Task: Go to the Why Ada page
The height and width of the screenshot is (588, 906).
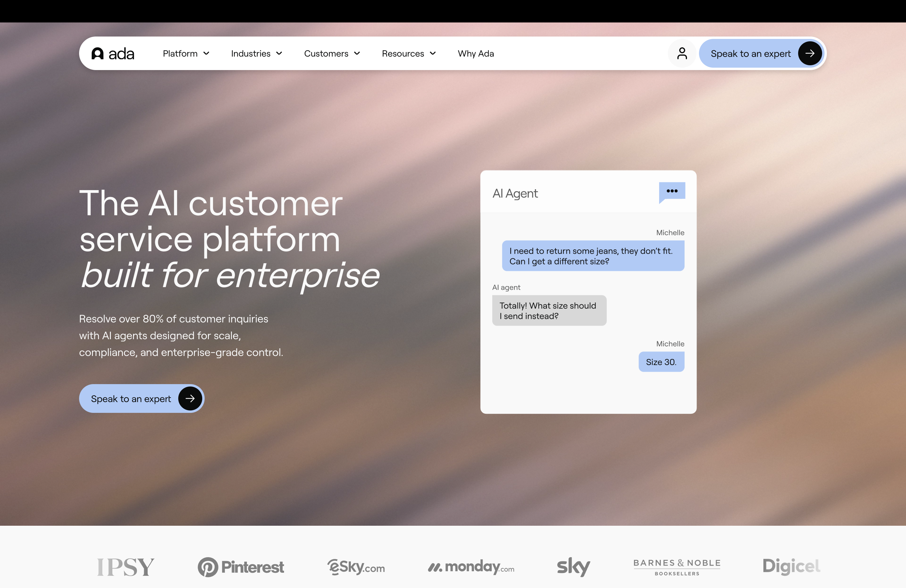Action: 475,54
